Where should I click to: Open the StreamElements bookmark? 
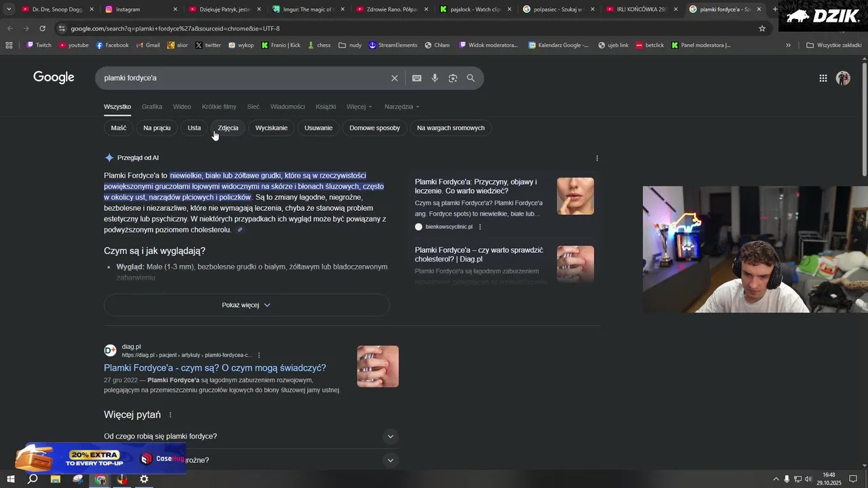pyautogui.click(x=393, y=45)
